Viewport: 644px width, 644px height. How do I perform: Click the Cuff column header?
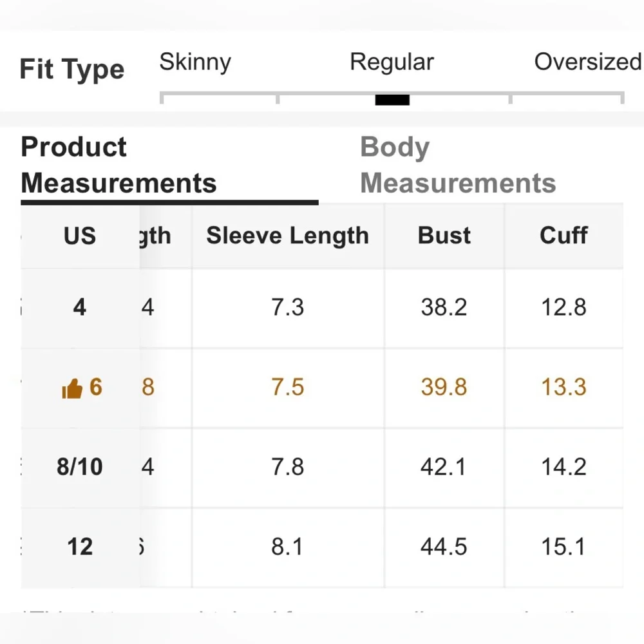pyautogui.click(x=563, y=235)
